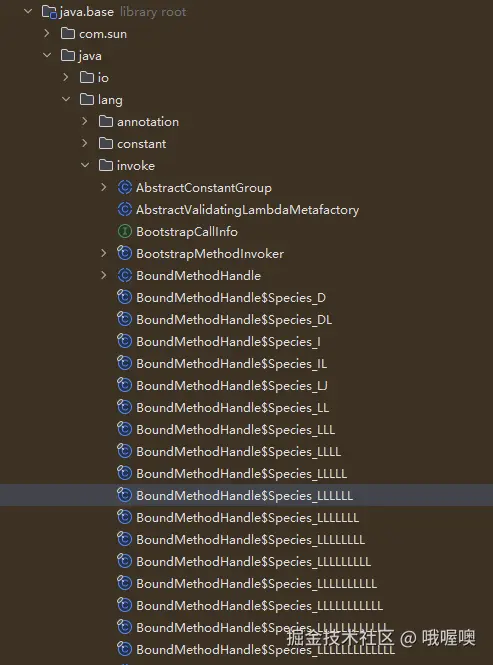Click the AbstractValidatingLambdaMetafactory class icon
Screen dimensions: 493x665
click(x=124, y=209)
